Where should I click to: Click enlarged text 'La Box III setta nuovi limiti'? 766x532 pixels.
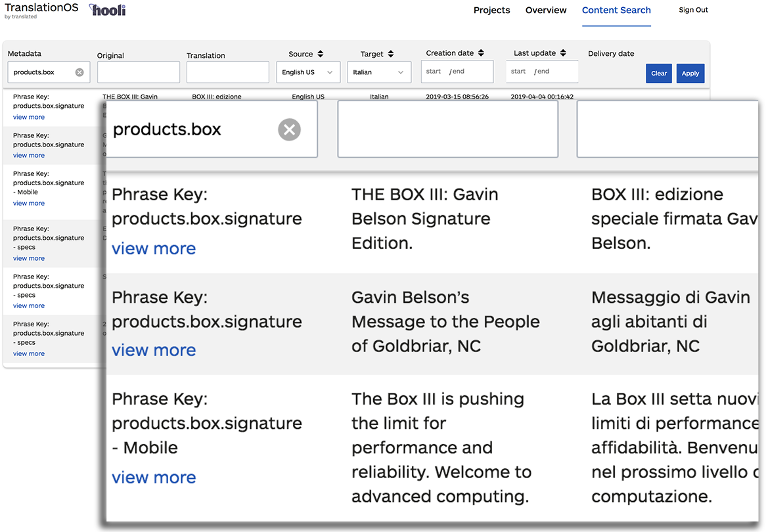675,447
